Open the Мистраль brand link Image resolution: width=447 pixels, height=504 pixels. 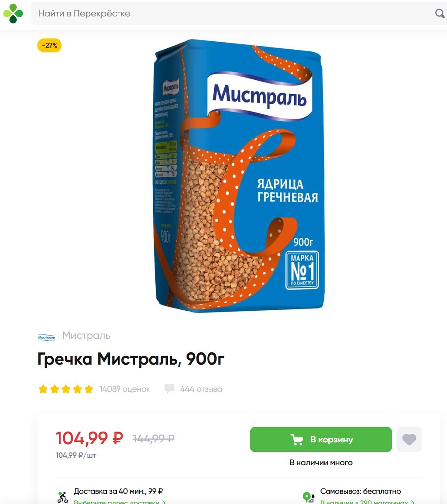point(86,335)
